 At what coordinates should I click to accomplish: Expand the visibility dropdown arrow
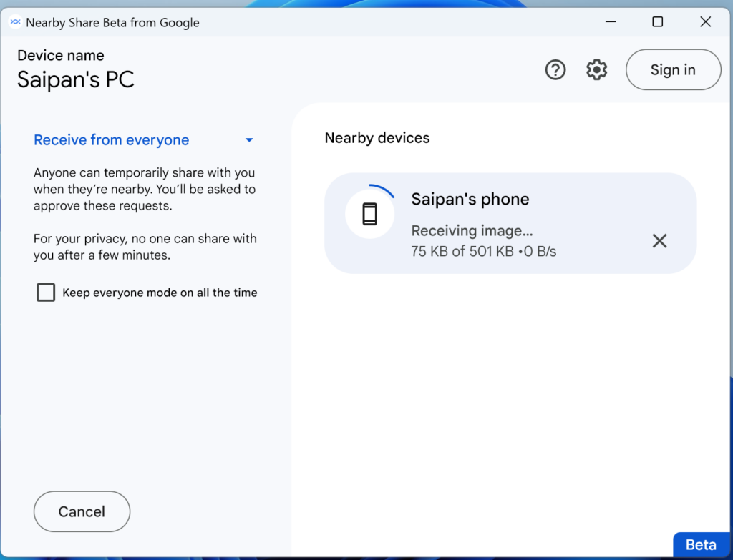coord(249,140)
